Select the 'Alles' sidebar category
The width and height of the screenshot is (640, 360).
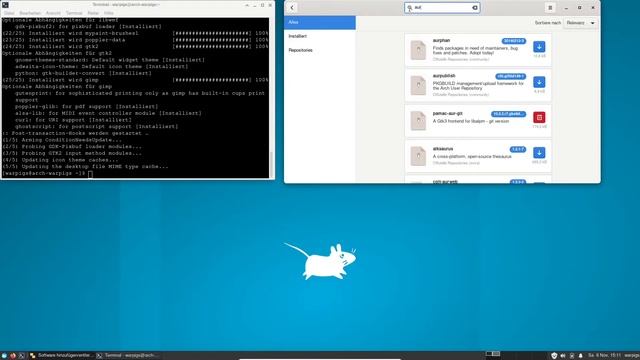click(x=320, y=22)
